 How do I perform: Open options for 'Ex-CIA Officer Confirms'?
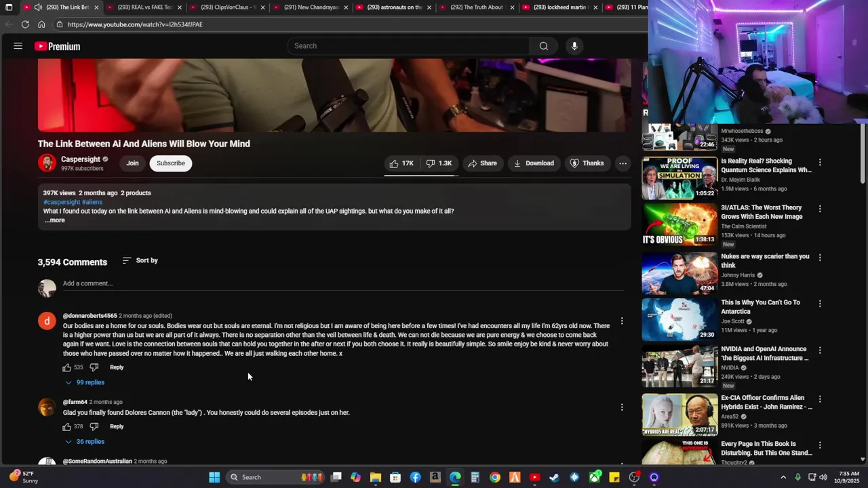click(820, 399)
